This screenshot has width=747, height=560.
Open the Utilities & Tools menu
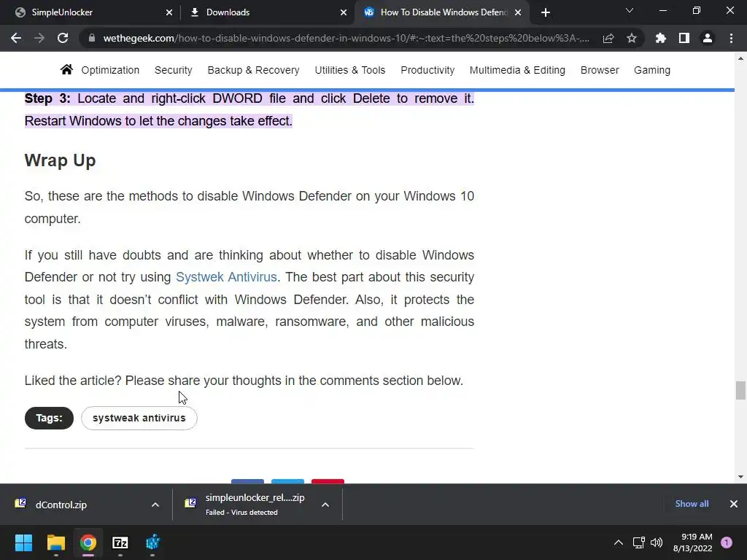(x=349, y=70)
